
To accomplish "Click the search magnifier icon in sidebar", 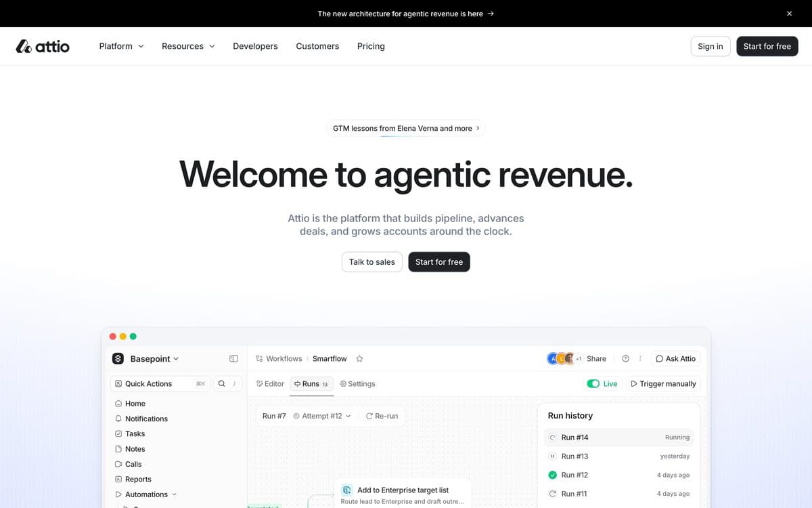I will [x=221, y=383].
